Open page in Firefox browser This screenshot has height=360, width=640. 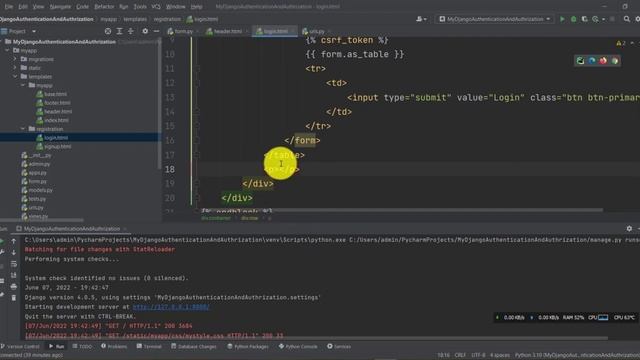pyautogui.click(x=603, y=61)
